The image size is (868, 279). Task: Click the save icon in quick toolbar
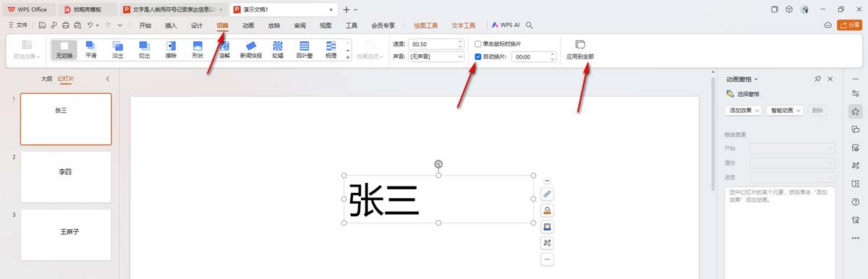click(x=43, y=25)
